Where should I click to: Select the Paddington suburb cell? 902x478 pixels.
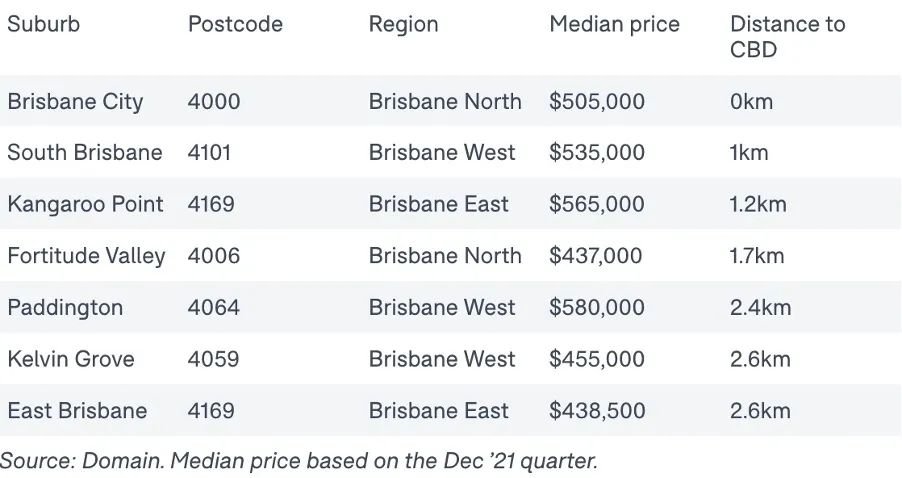click(65, 307)
